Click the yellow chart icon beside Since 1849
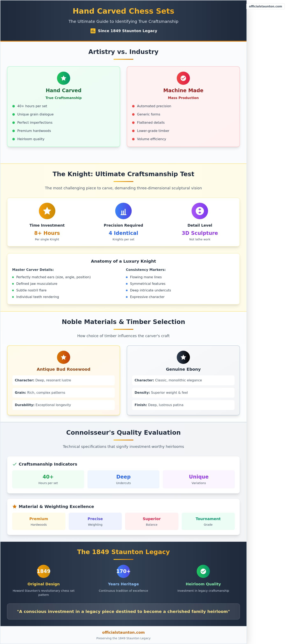Screen dimensions: 286x644 93,31
